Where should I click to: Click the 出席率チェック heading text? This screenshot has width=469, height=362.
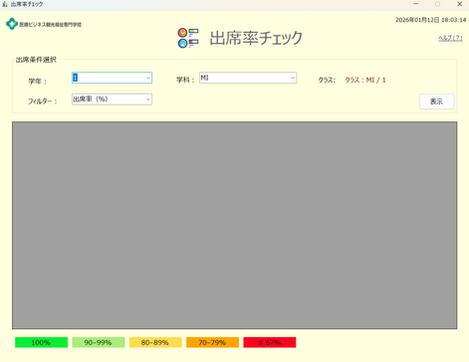point(256,38)
